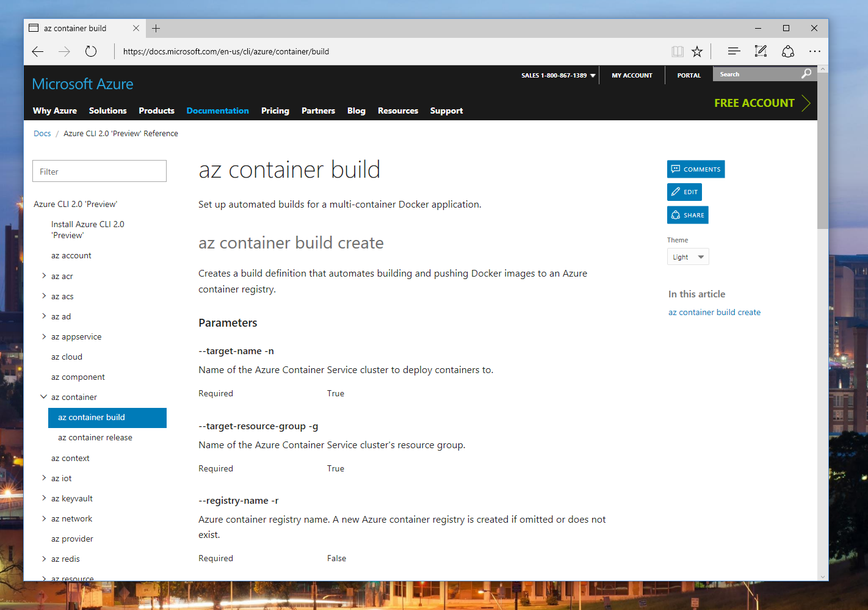This screenshot has width=868, height=610.
Task: Click the search magnifier icon in Azure header
Action: [806, 74]
